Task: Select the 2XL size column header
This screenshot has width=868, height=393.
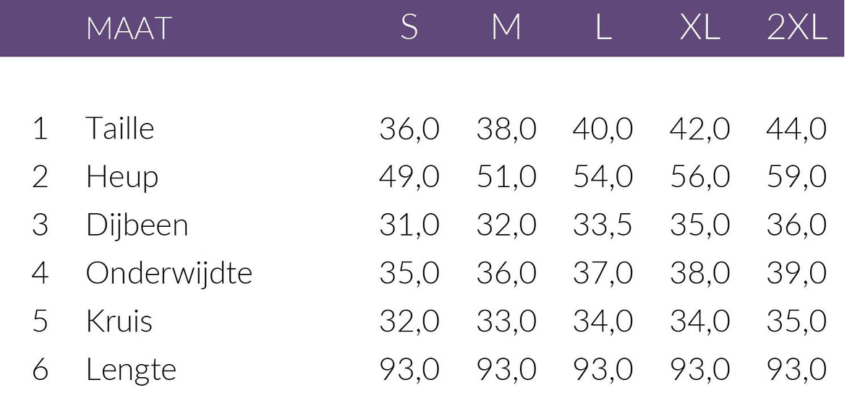Action: 796,28
